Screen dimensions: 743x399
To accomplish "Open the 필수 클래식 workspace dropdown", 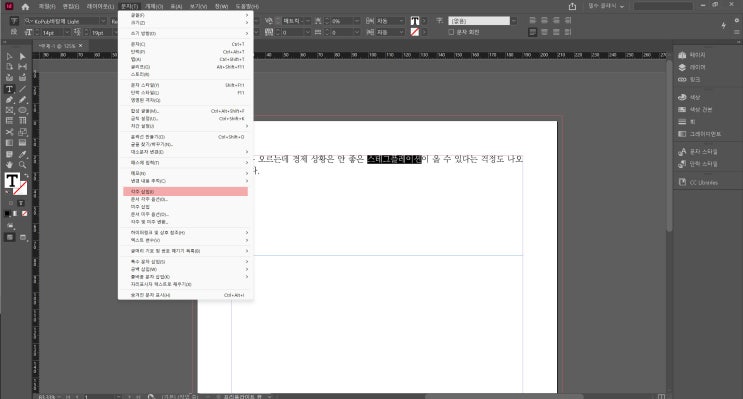I will pyautogui.click(x=606, y=6).
